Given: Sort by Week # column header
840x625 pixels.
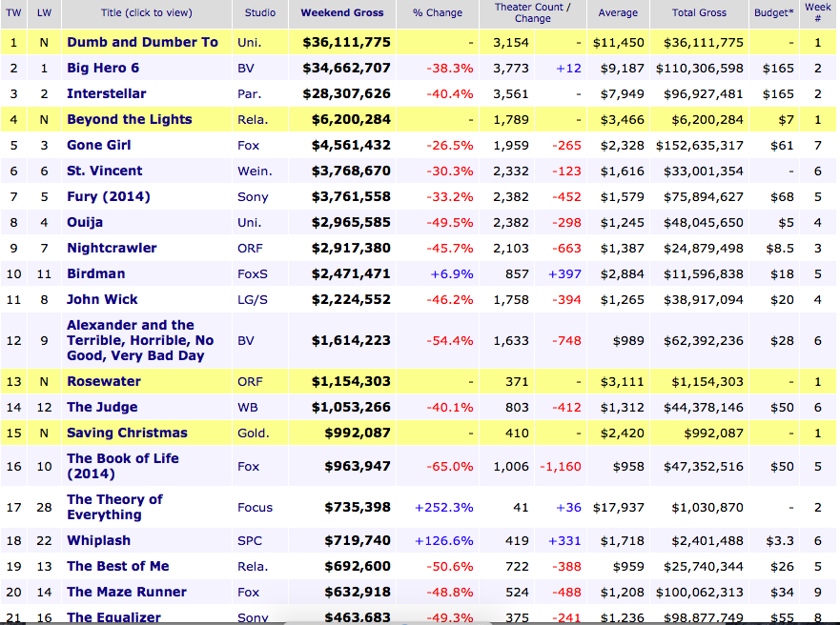Looking at the screenshot, I should coord(817,12).
